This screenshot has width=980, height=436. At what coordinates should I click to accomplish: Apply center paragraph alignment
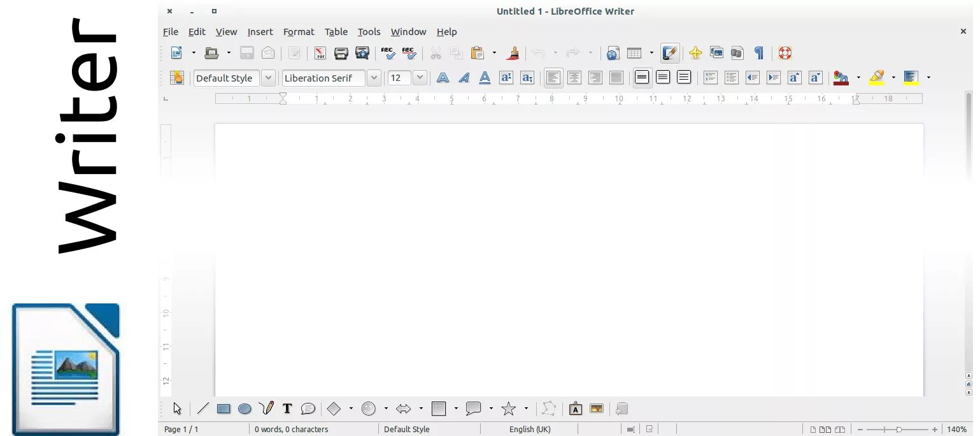tap(574, 77)
